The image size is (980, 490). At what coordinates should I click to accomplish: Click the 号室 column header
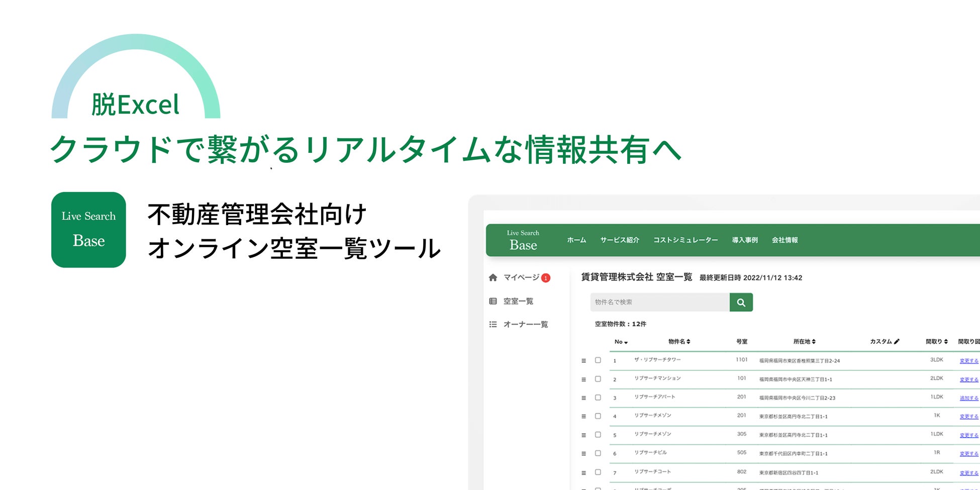742,342
